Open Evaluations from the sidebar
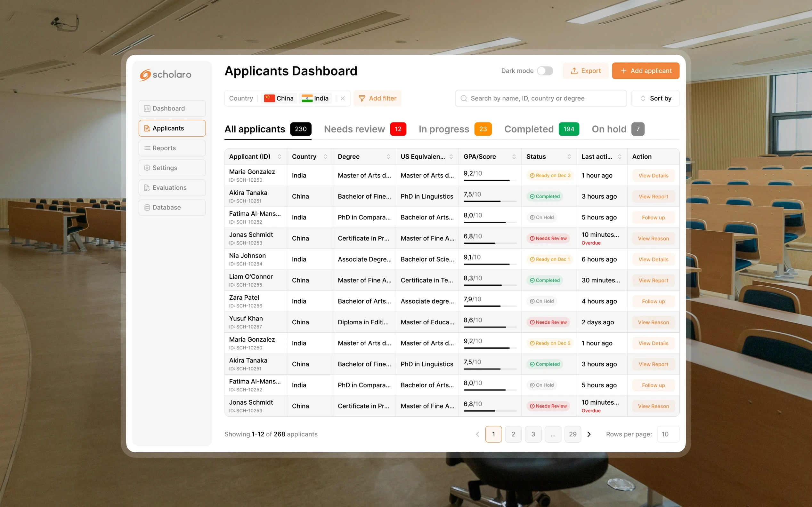 click(172, 187)
